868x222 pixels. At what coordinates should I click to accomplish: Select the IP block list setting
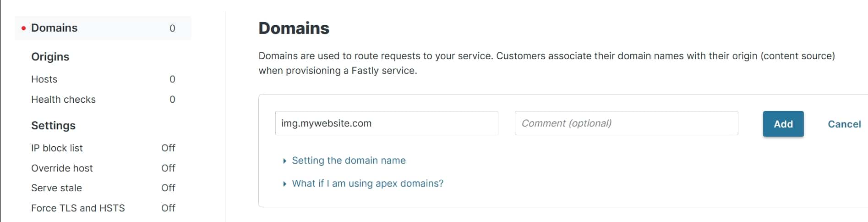coord(57,148)
